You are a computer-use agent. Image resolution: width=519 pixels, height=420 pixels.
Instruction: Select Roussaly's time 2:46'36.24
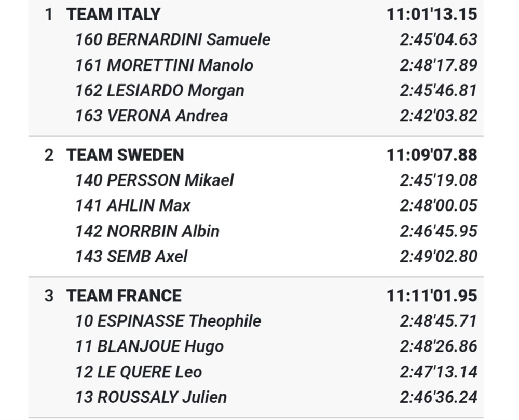point(439,397)
